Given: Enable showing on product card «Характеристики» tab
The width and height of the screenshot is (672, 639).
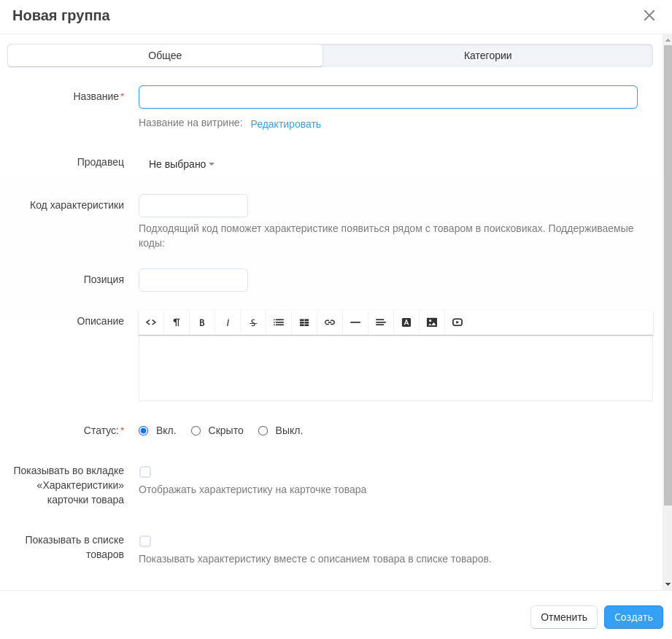Looking at the screenshot, I should tap(145, 472).
